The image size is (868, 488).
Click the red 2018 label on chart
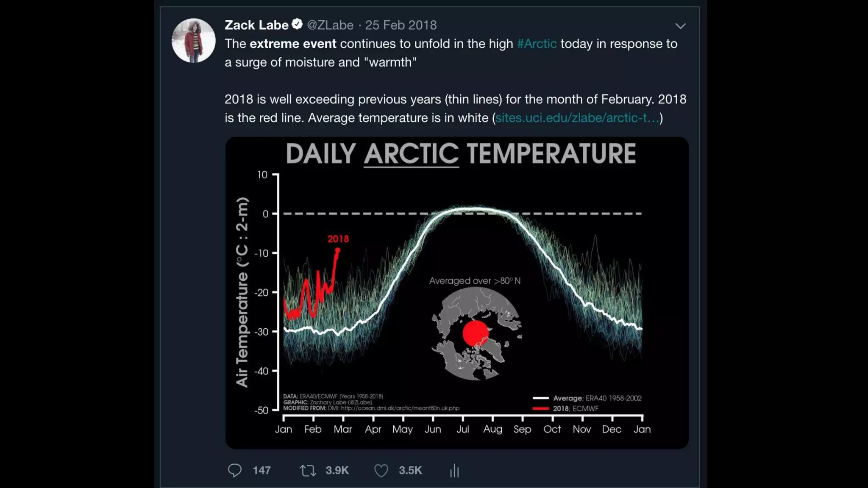338,239
